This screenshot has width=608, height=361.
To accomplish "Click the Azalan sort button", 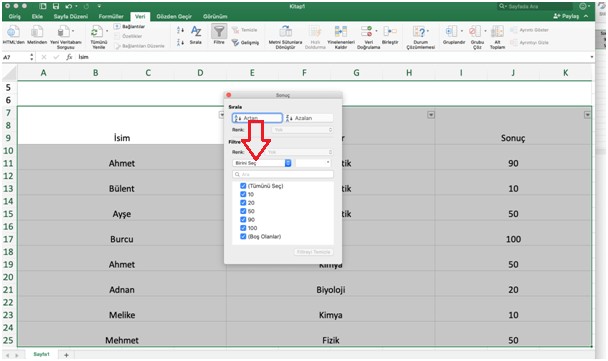I will point(309,118).
